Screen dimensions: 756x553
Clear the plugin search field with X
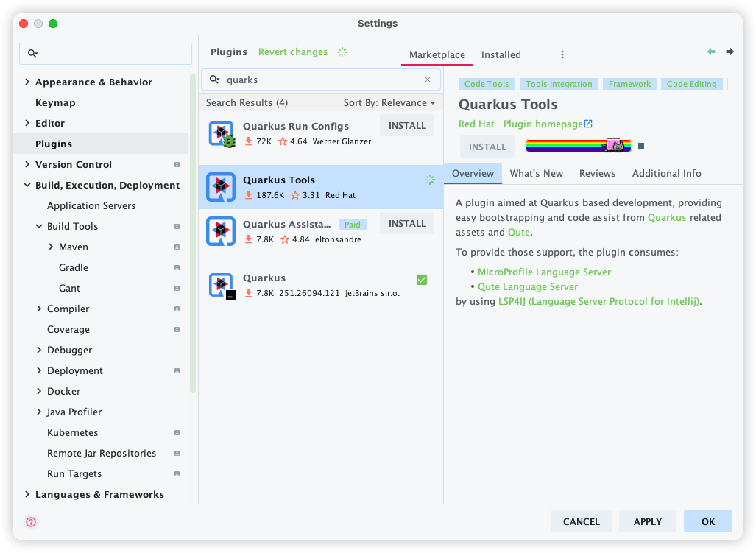[428, 80]
